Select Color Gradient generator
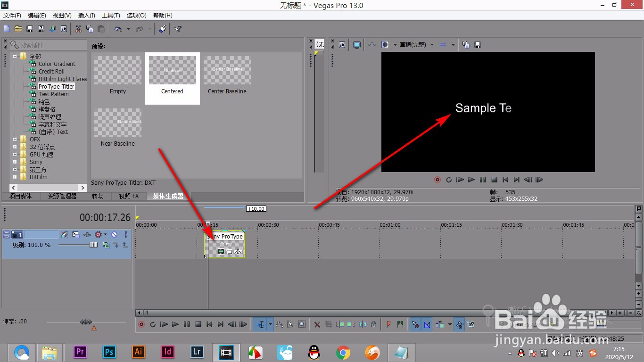The image size is (644, 362). point(57,64)
